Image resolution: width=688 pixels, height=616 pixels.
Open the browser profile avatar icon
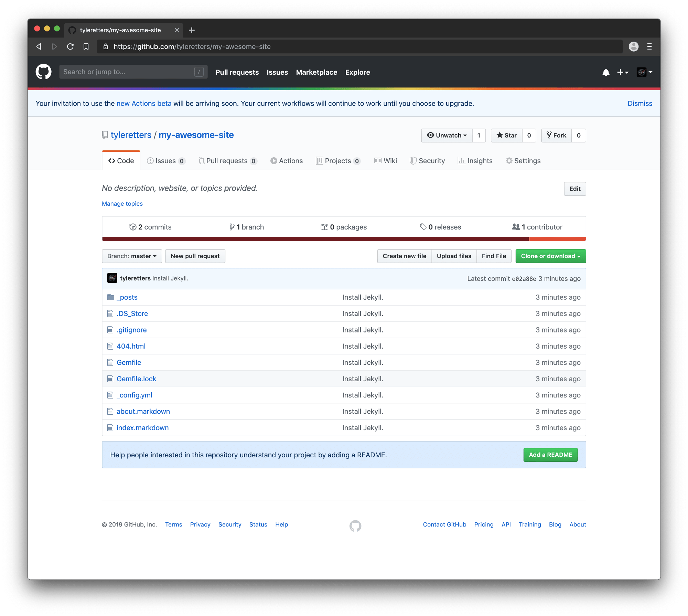click(x=633, y=46)
